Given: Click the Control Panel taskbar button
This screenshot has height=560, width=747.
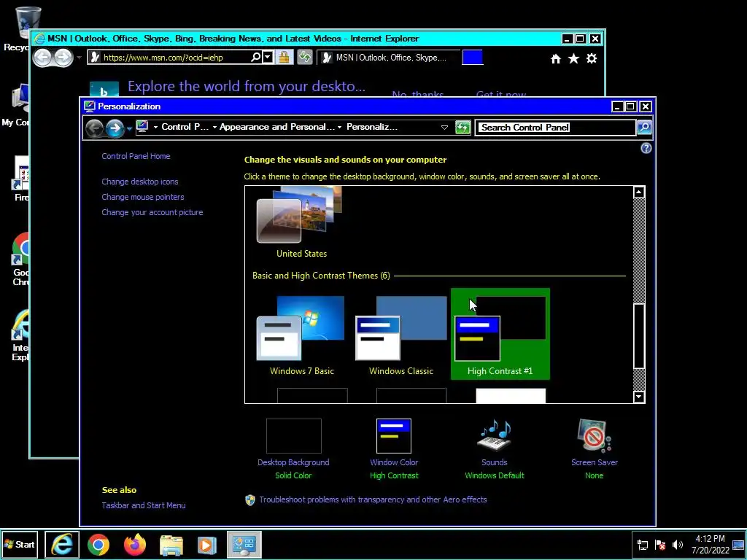Looking at the screenshot, I should tap(244, 544).
